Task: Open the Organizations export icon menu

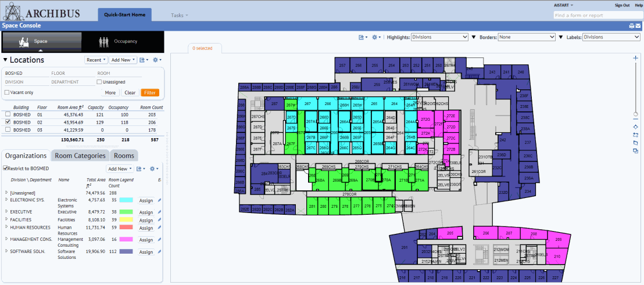Action: click(x=141, y=169)
